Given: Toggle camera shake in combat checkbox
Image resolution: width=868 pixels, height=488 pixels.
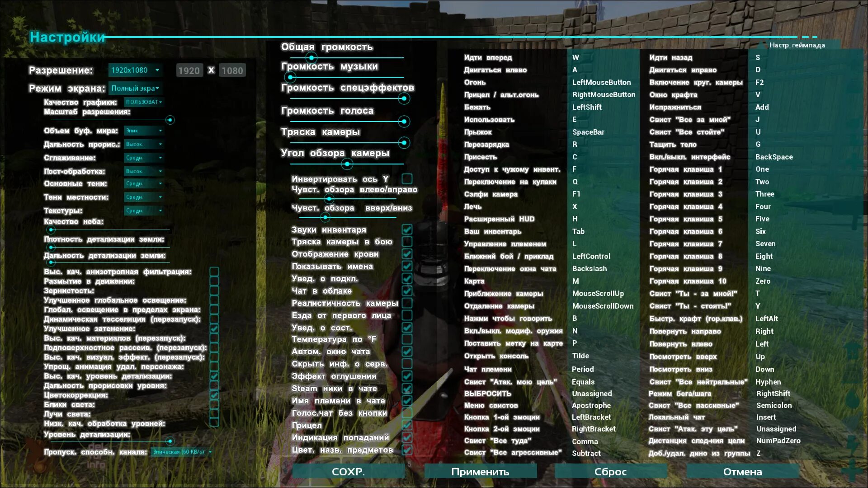Looking at the screenshot, I should [x=407, y=242].
